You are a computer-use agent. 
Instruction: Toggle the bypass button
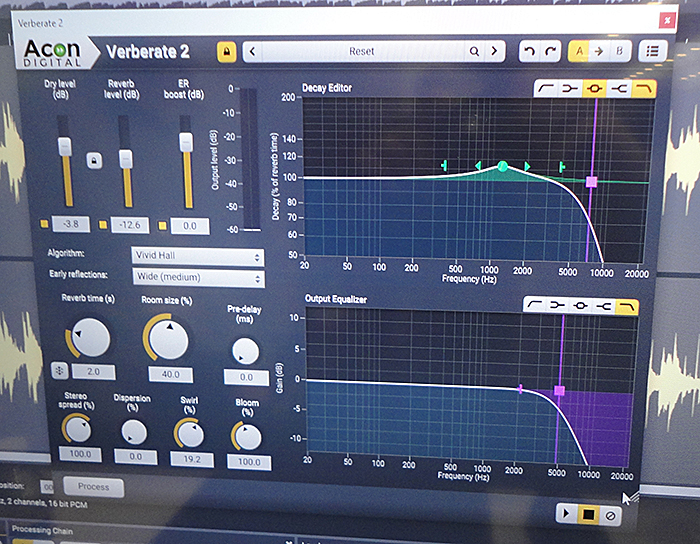610,516
